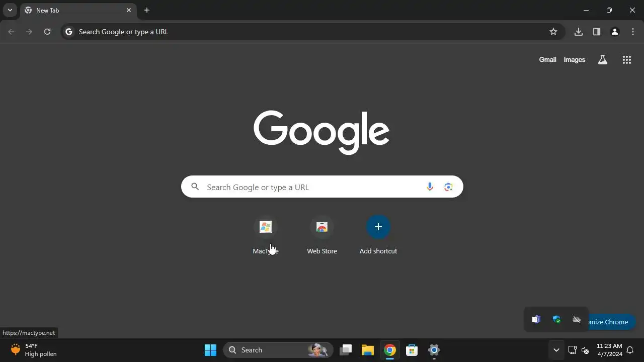The height and width of the screenshot is (362, 644).
Task: Focus the address bar URL field
Action: (x=312, y=32)
